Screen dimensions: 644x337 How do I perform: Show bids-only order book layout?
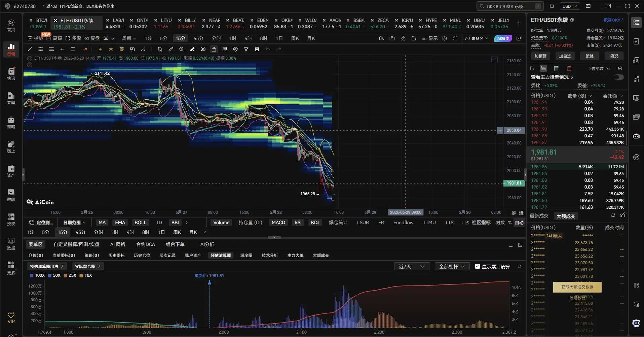pos(556,68)
